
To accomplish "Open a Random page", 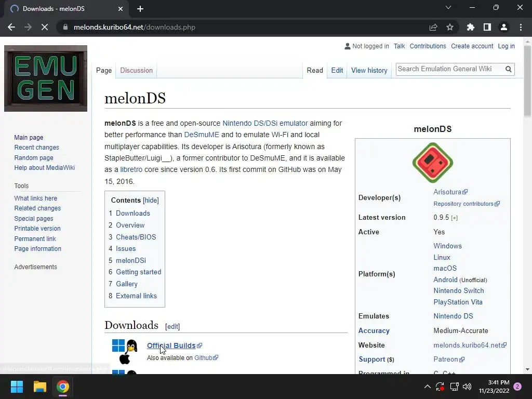I will point(34,158).
